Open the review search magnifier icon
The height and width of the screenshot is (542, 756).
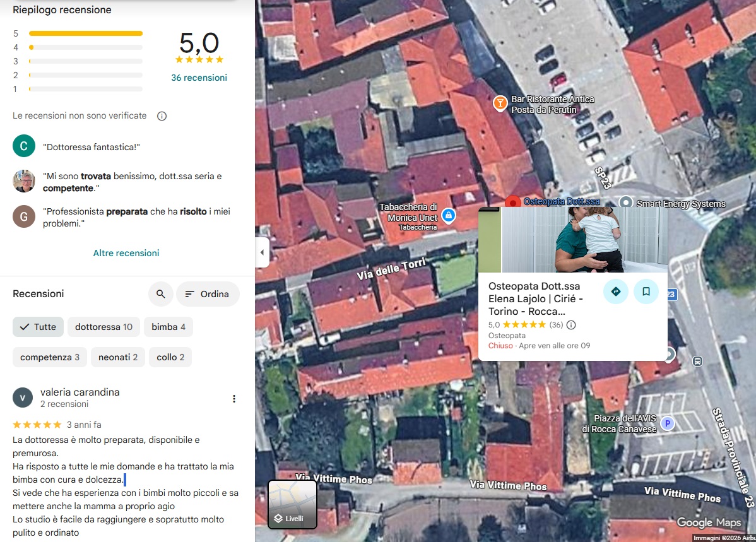click(160, 293)
